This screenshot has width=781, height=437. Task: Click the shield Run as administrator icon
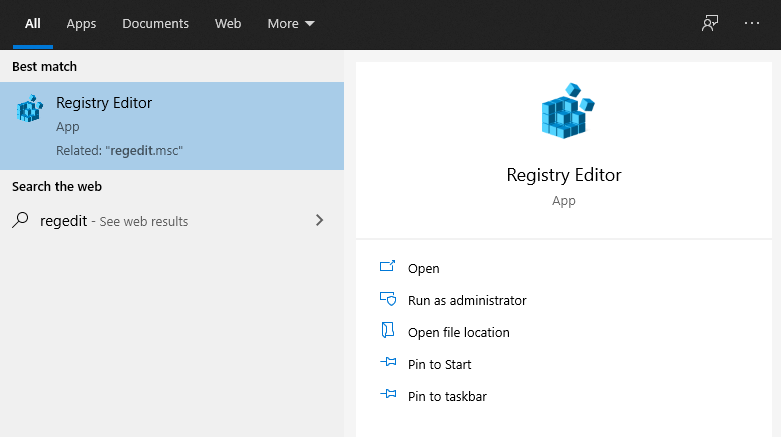coord(388,298)
